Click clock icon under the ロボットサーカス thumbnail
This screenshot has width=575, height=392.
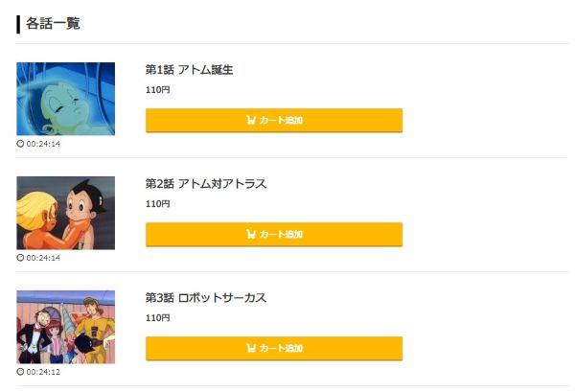[20, 372]
